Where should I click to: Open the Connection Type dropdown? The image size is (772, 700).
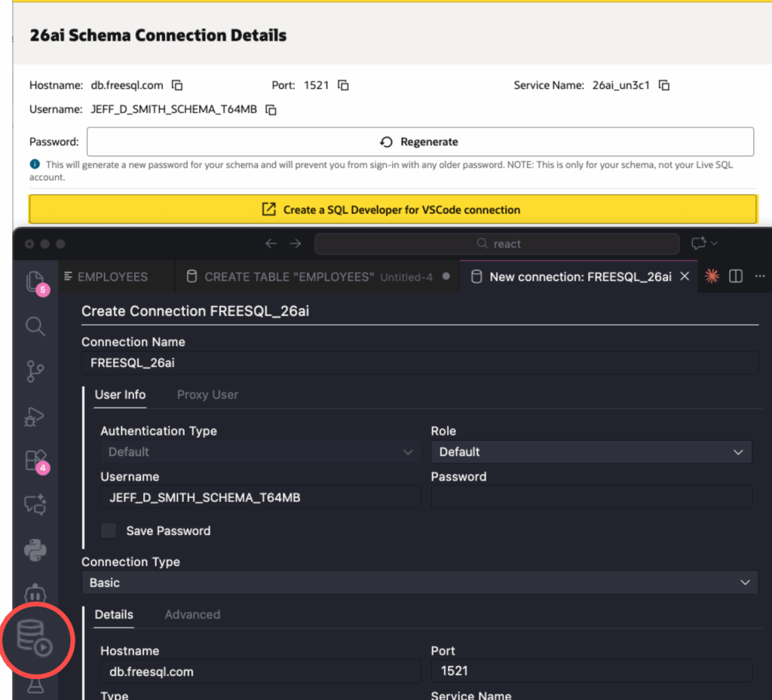click(419, 582)
